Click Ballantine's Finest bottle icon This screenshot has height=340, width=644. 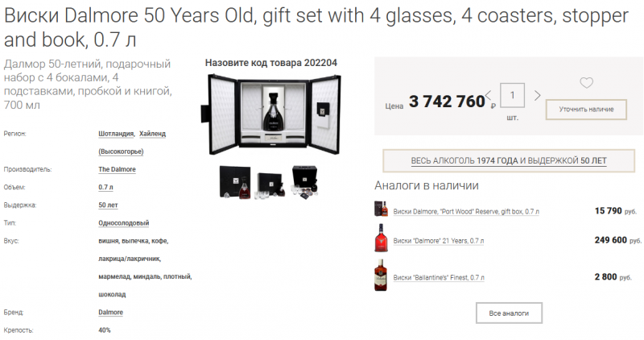(x=381, y=276)
